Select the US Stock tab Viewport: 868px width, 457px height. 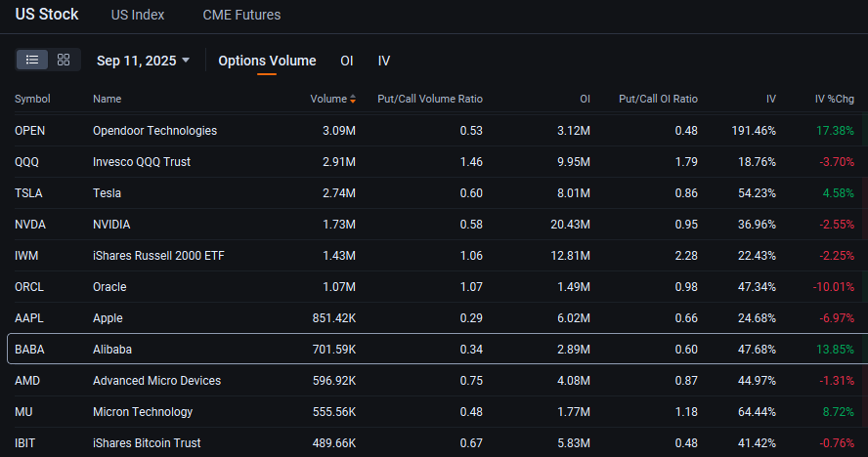pos(47,15)
